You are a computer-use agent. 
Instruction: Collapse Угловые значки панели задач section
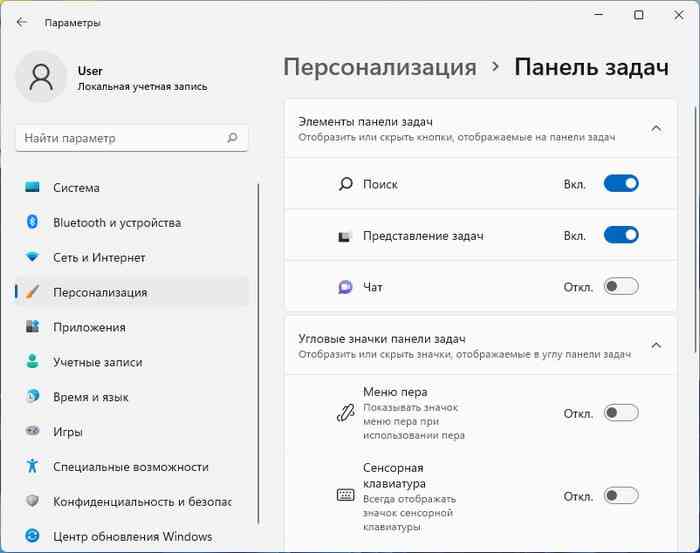(x=656, y=345)
